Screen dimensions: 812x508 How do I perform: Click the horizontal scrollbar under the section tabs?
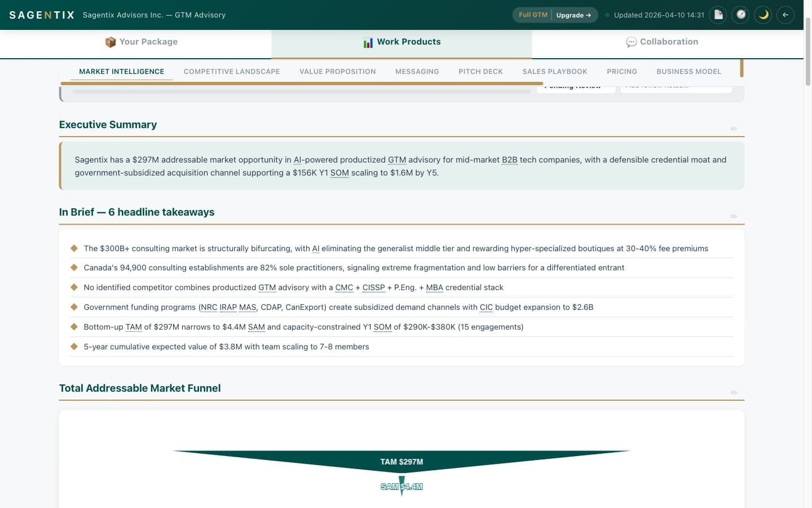click(302, 84)
